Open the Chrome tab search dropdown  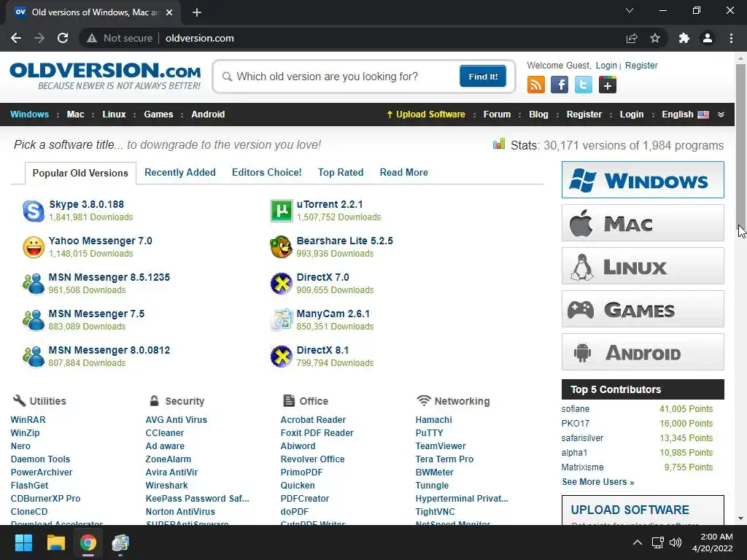click(x=630, y=10)
